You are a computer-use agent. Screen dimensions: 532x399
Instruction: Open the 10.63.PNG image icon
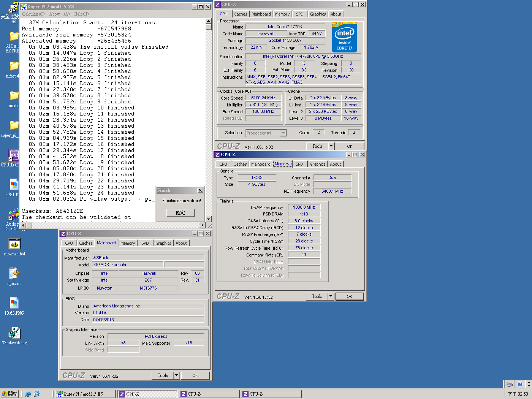14,303
